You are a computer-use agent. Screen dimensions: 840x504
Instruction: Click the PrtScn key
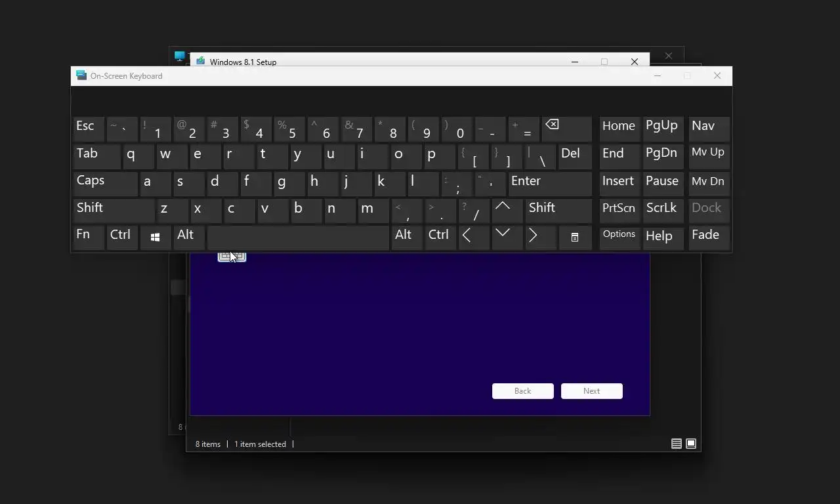pyautogui.click(x=619, y=210)
